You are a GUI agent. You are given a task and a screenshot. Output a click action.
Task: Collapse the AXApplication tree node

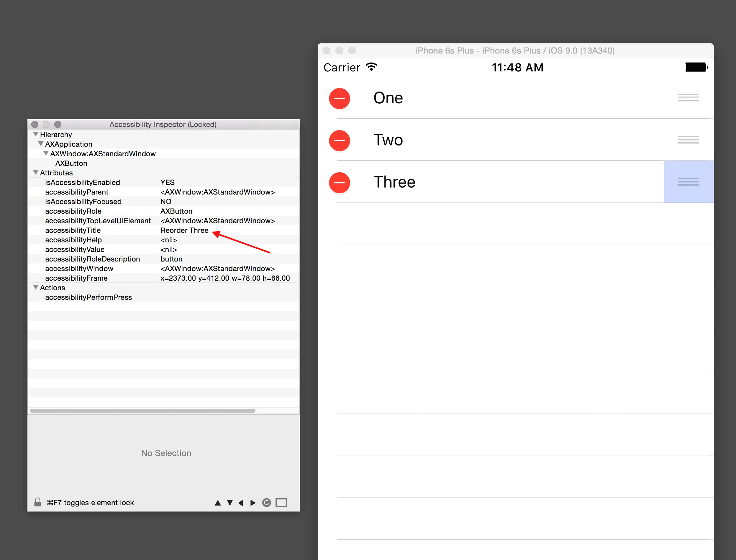(x=41, y=144)
